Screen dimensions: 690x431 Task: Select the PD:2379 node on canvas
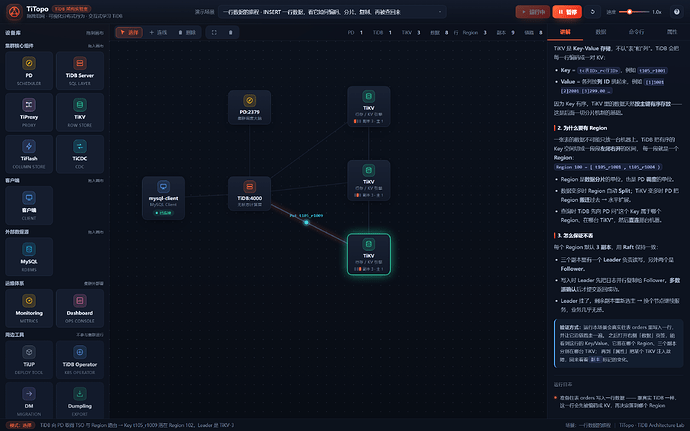click(x=250, y=107)
